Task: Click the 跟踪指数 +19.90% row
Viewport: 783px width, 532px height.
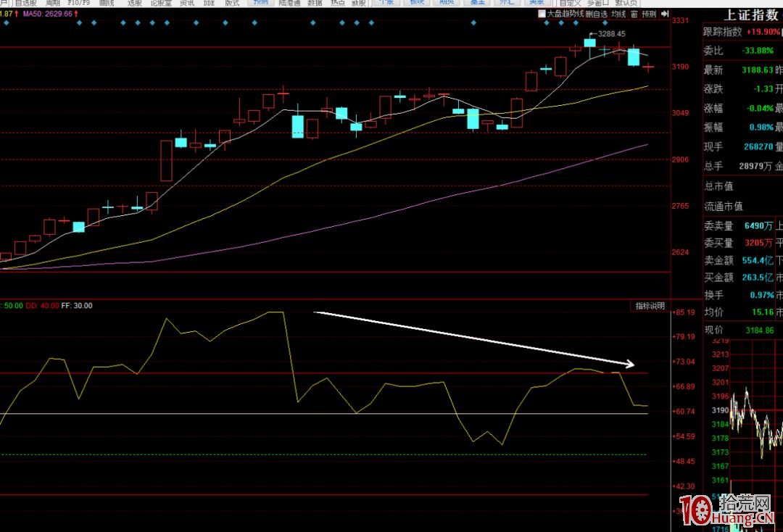Action: point(742,32)
